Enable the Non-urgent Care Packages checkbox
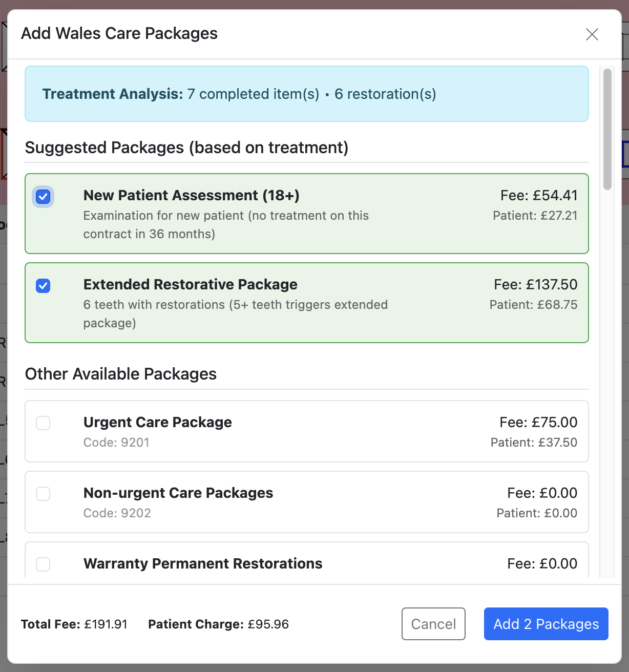 pos(43,494)
